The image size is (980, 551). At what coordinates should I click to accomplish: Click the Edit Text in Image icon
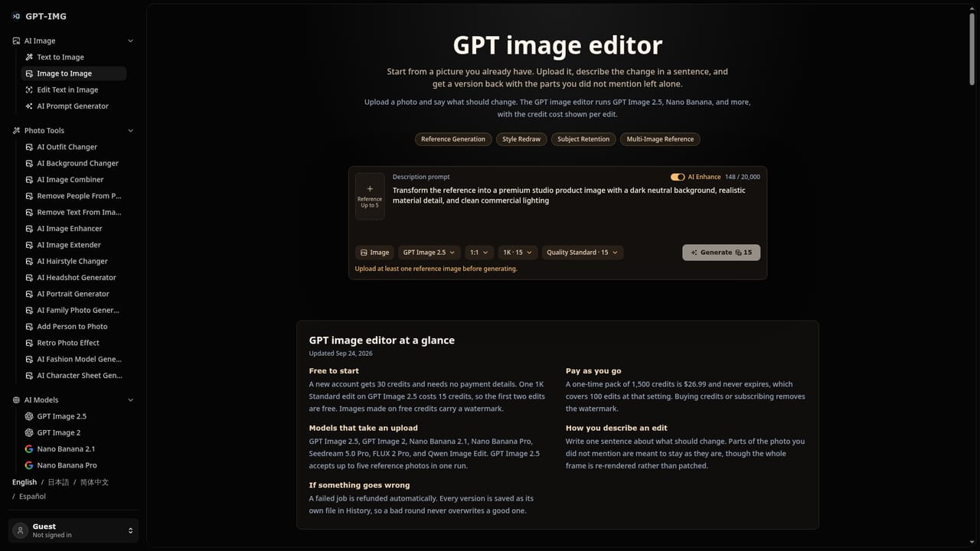(29, 90)
